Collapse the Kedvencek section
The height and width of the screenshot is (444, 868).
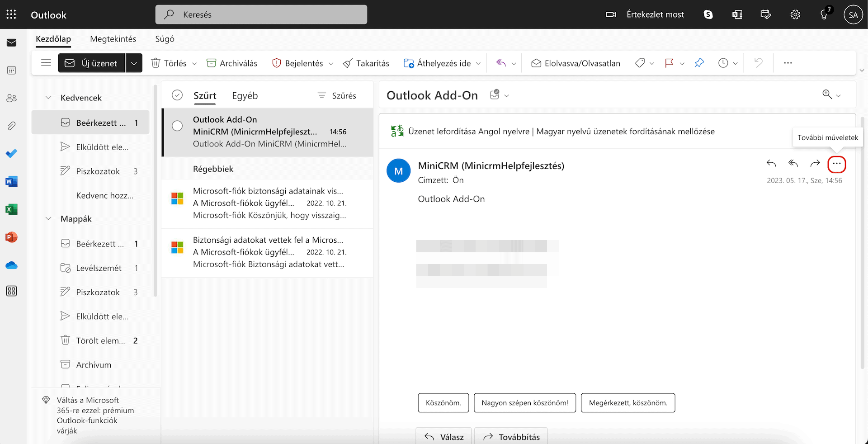(x=48, y=97)
